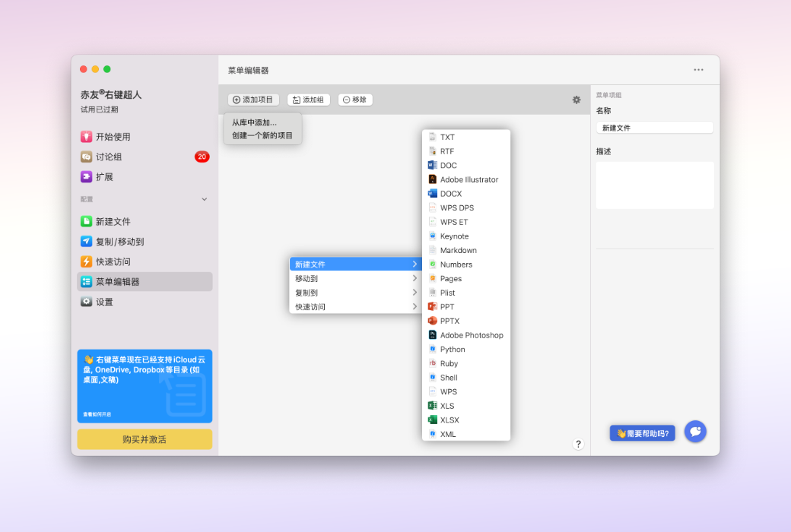Click the 描述 text area
The width and height of the screenshot is (791, 532).
(655, 185)
